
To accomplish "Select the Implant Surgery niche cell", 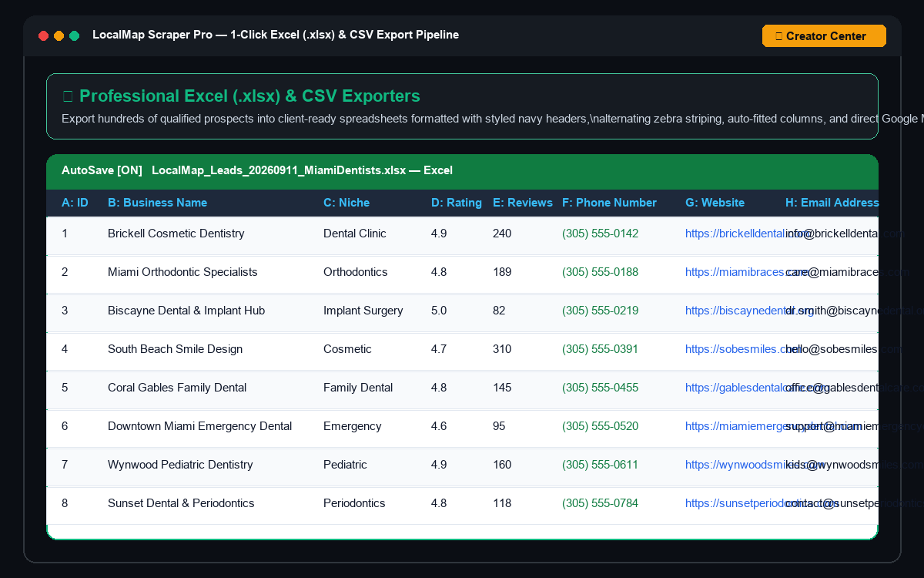I will tap(363, 311).
